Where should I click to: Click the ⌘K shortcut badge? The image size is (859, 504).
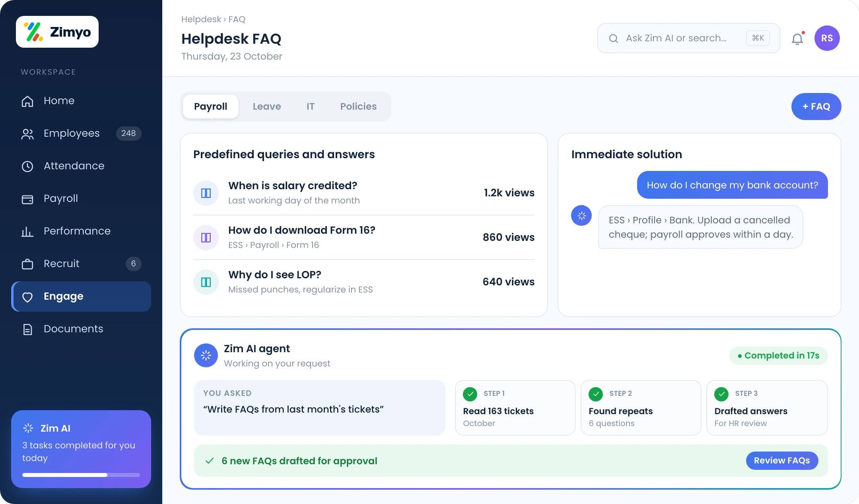coord(758,38)
